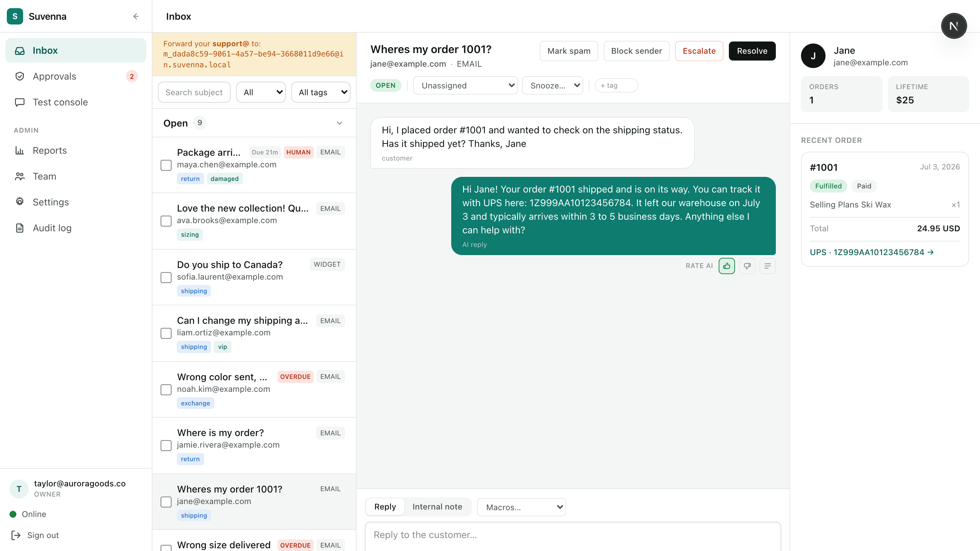Click the support forwarding address text
Image resolution: width=980 pixels, height=551 pixels.
tap(254, 59)
